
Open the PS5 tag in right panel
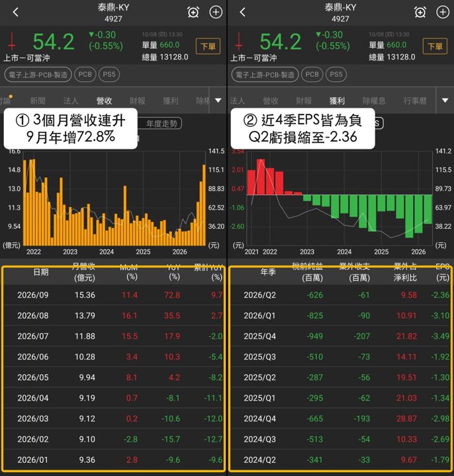(x=336, y=75)
